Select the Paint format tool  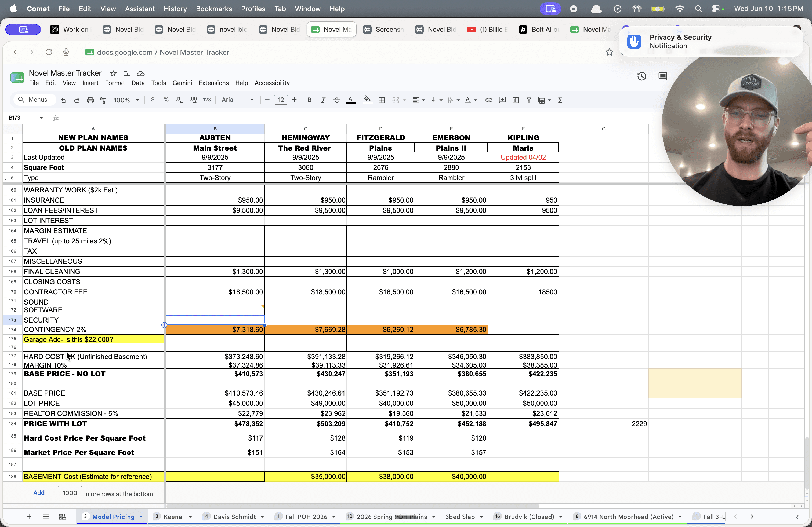(103, 100)
